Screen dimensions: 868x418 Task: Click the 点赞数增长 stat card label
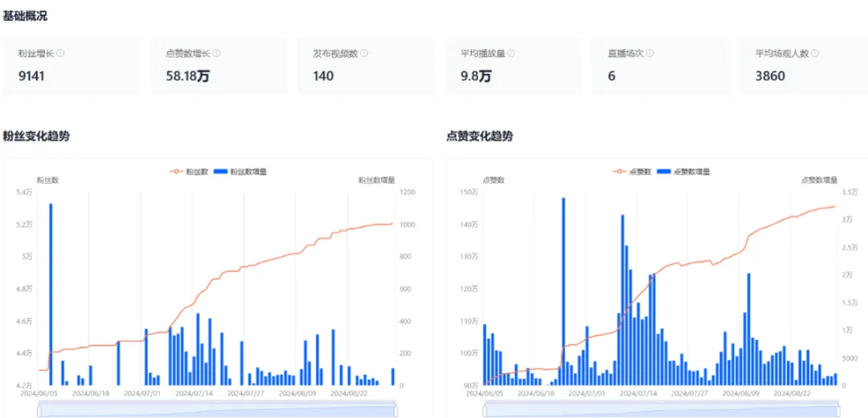point(188,54)
